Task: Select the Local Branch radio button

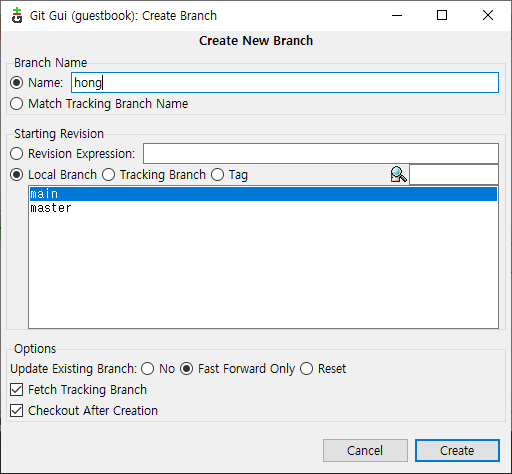Action: coord(16,175)
